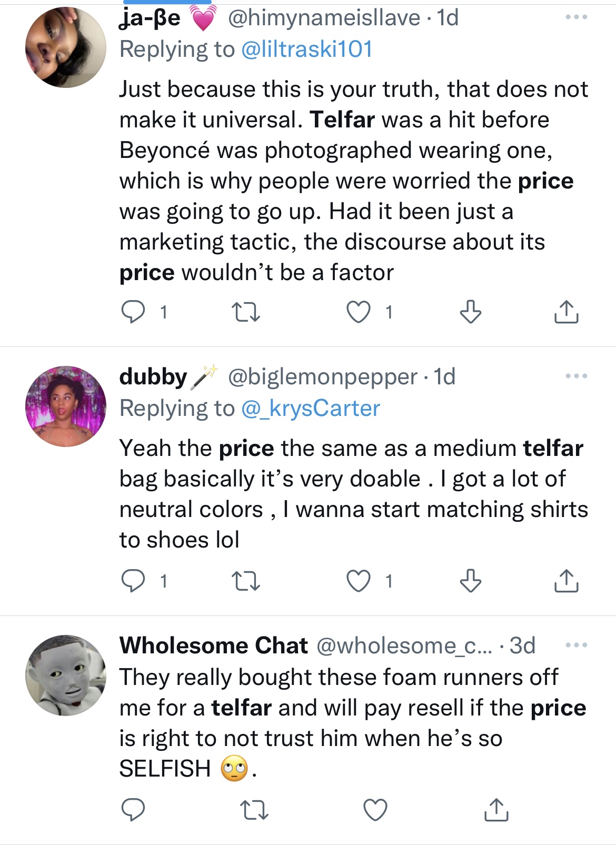Open more options for dubby's tweet
The width and height of the screenshot is (616, 845).
point(576,376)
